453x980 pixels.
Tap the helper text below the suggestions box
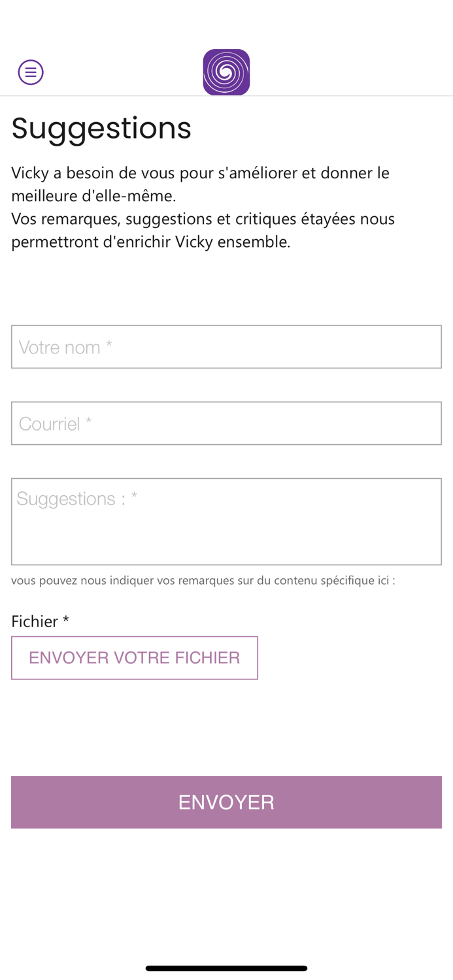(x=203, y=580)
